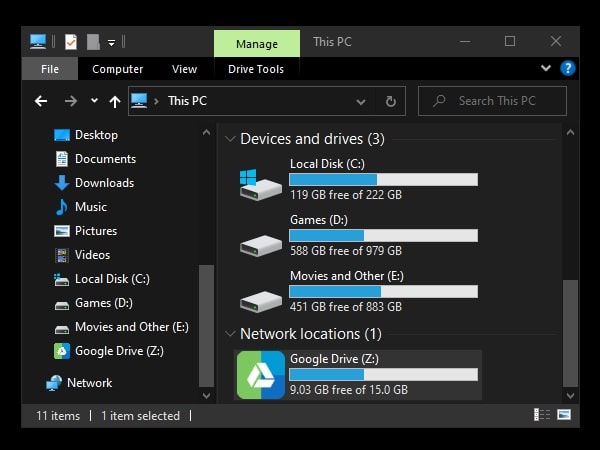Click the main pane scroll up arrow
The image size is (600, 450).
(570, 132)
